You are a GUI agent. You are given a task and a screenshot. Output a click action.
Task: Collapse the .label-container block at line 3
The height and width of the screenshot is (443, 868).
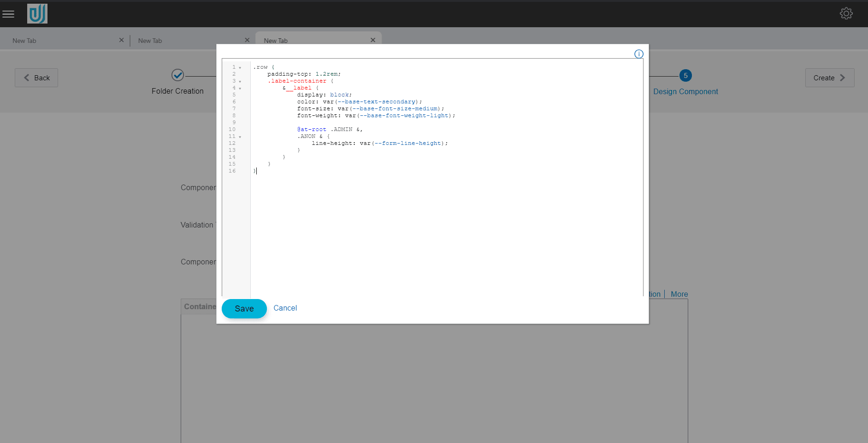pyautogui.click(x=240, y=81)
